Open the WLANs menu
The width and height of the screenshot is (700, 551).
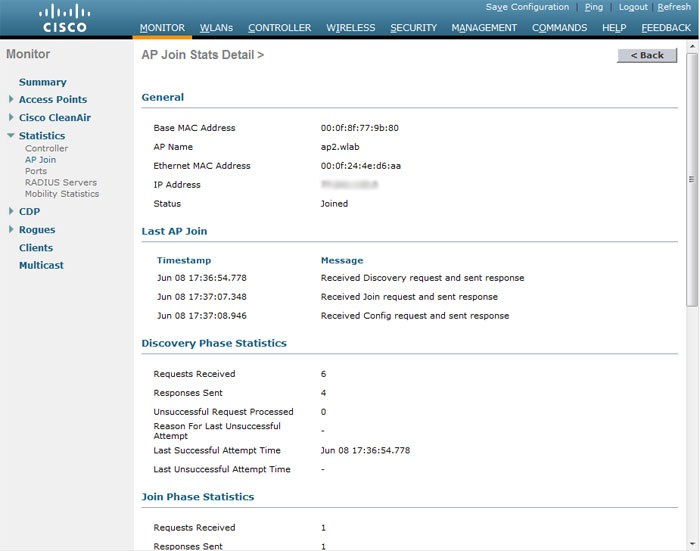[x=216, y=28]
